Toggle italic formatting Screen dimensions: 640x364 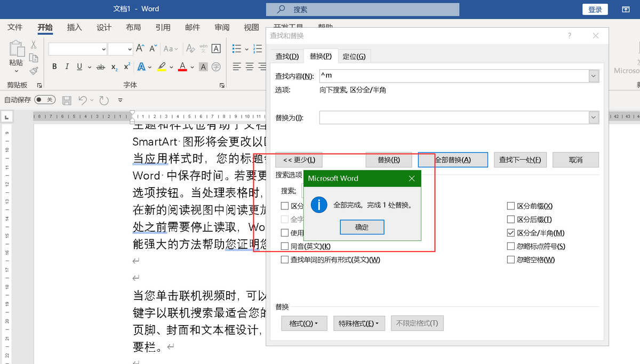click(67, 67)
